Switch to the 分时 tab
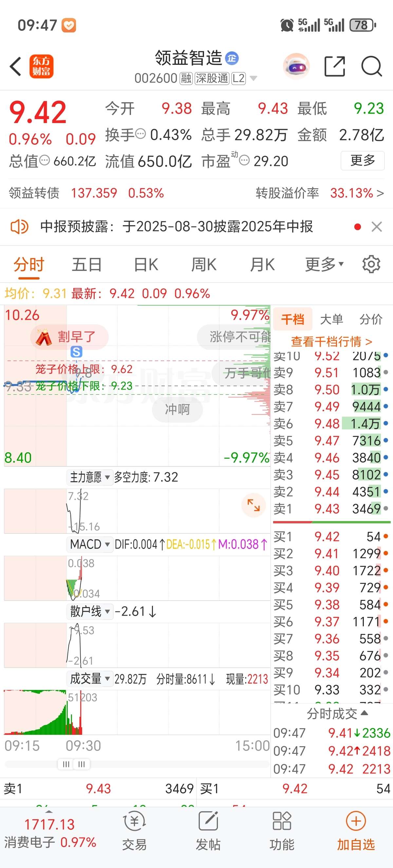Screen dimensions: 393x868 point(29,264)
